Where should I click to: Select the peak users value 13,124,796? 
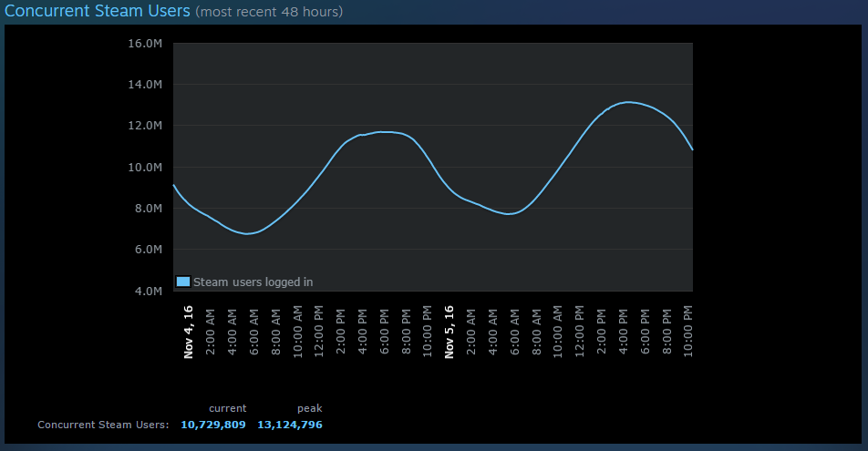290,425
